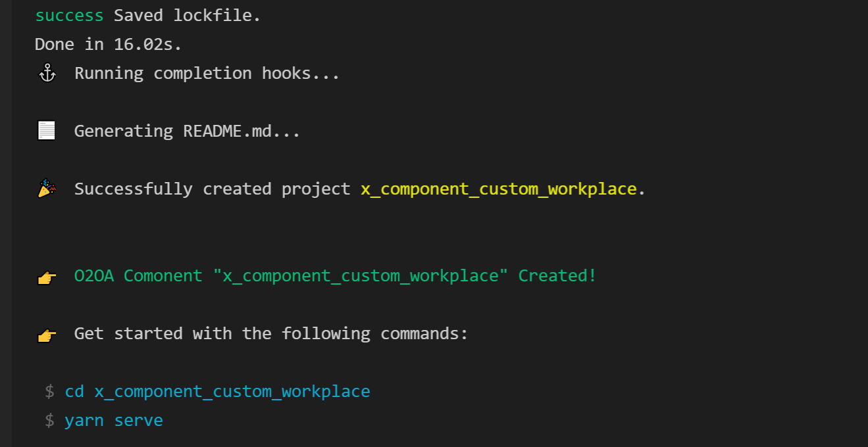Click the 'O2OA Comonent' green text

tap(138, 276)
